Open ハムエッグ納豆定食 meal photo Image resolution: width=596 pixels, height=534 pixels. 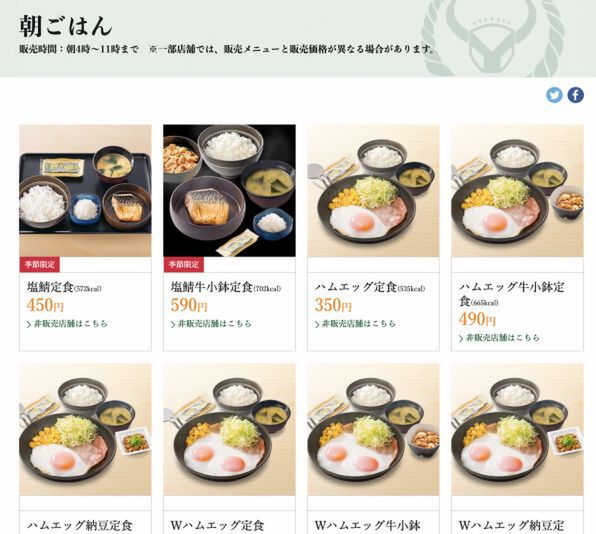(85, 429)
